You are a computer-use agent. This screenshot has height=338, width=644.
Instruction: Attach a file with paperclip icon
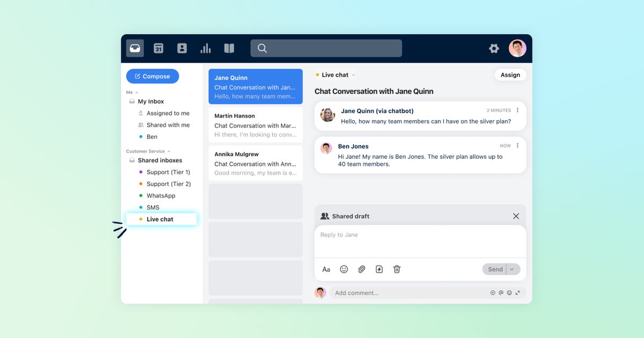(362, 269)
